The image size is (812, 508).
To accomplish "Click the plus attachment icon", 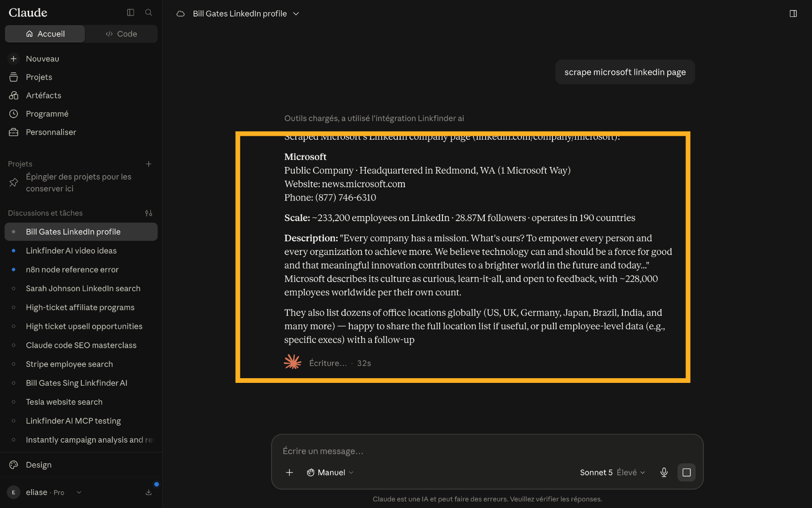I will pos(290,472).
